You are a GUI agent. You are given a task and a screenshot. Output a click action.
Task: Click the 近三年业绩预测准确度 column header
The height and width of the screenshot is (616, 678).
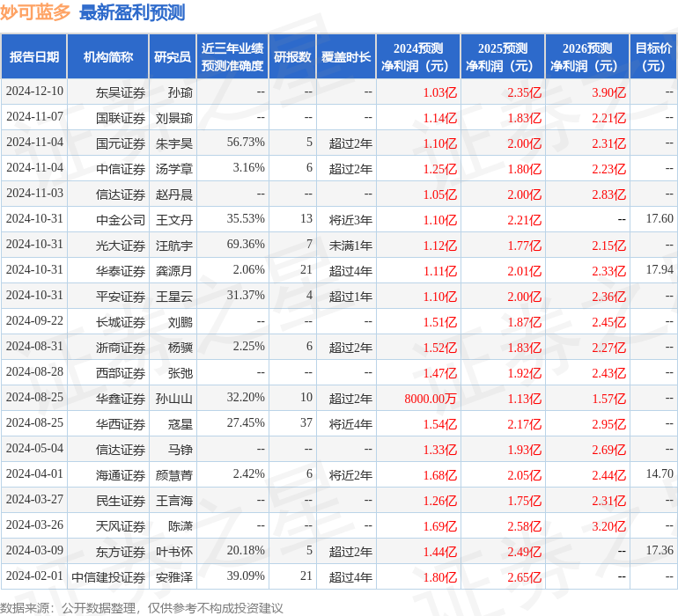pyautogui.click(x=232, y=56)
